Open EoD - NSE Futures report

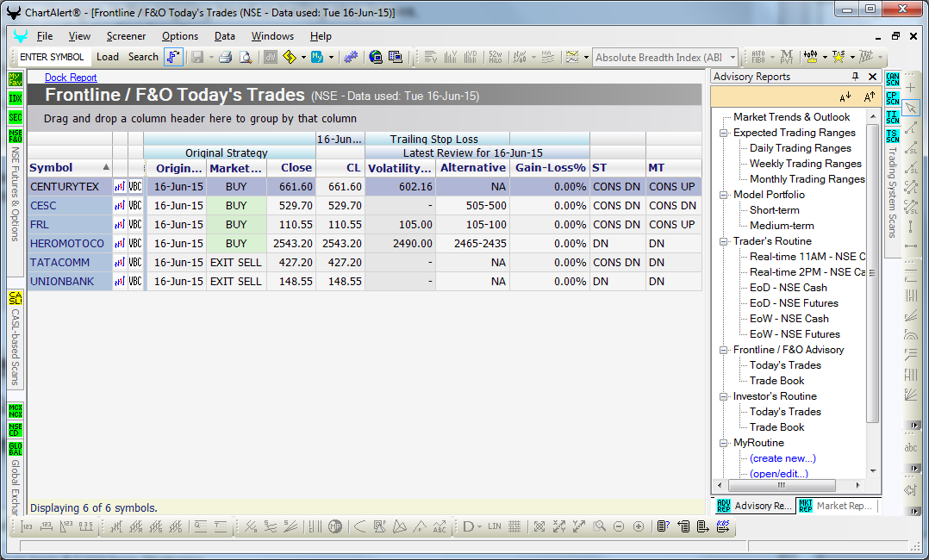point(794,303)
